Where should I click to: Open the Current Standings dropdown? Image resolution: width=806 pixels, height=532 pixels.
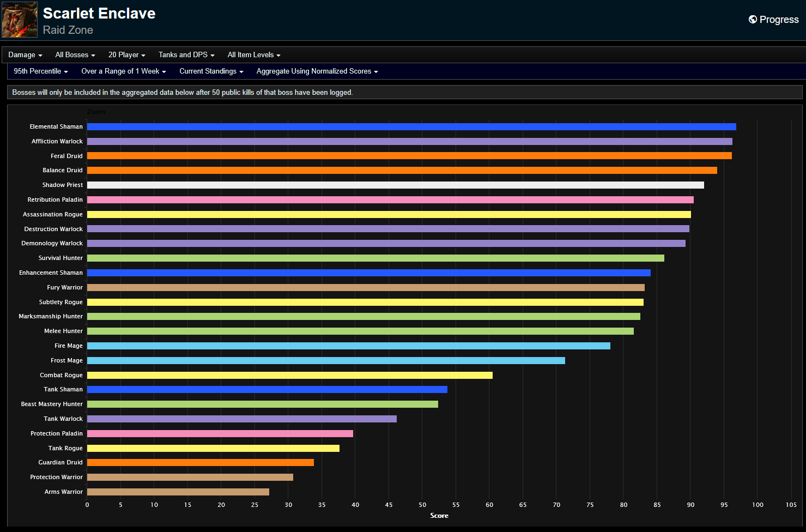coord(211,71)
